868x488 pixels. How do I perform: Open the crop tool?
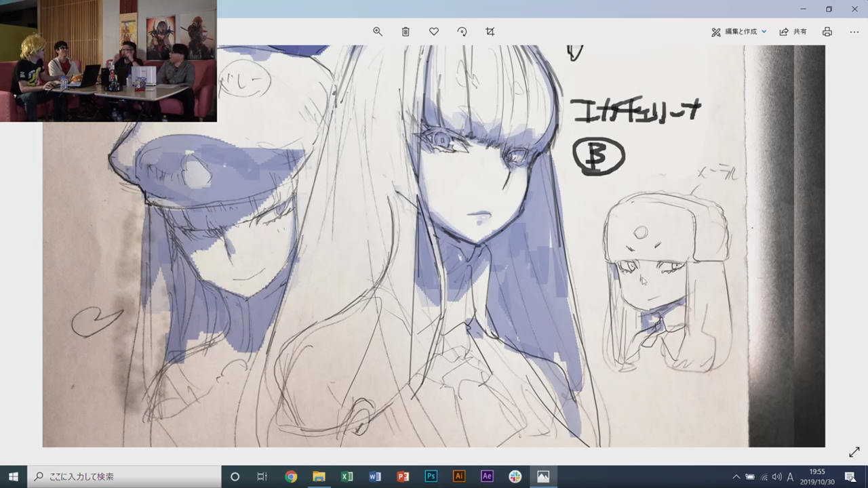coord(490,32)
